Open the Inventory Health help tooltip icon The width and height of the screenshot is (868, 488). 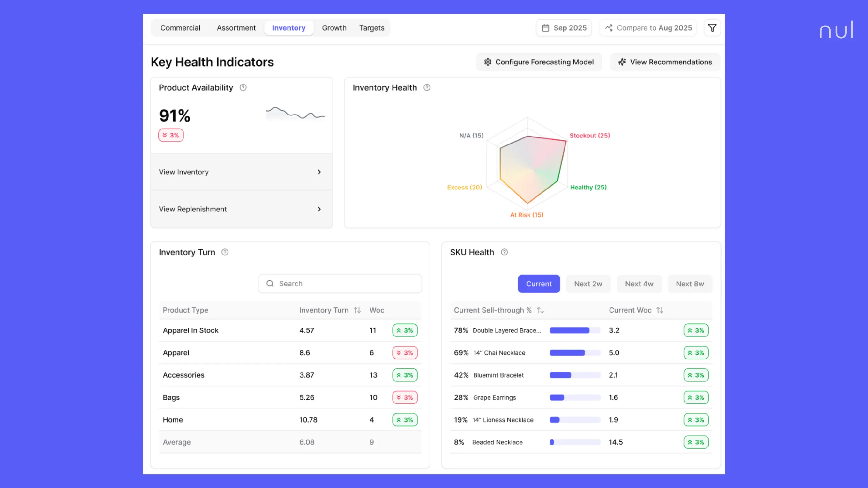click(x=427, y=87)
